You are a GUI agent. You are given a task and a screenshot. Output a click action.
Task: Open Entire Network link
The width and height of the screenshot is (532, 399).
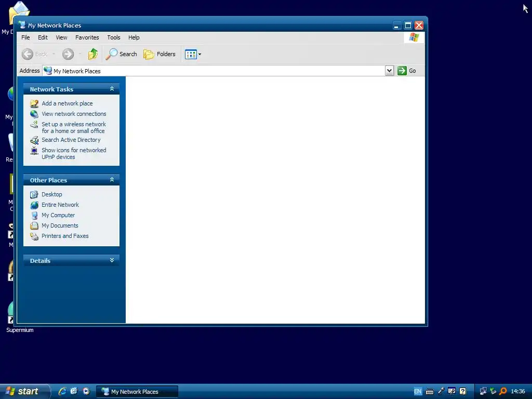60,205
